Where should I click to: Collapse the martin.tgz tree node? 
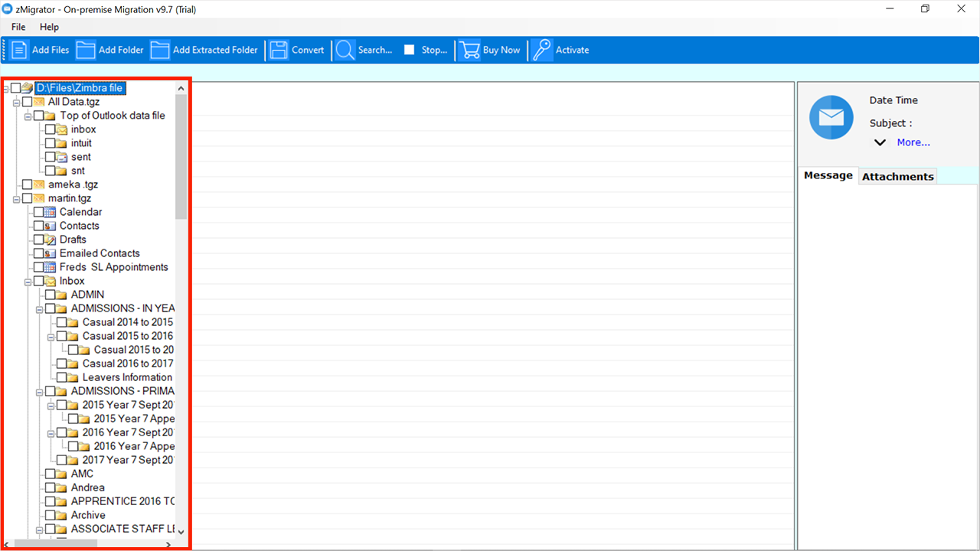pyautogui.click(x=16, y=199)
